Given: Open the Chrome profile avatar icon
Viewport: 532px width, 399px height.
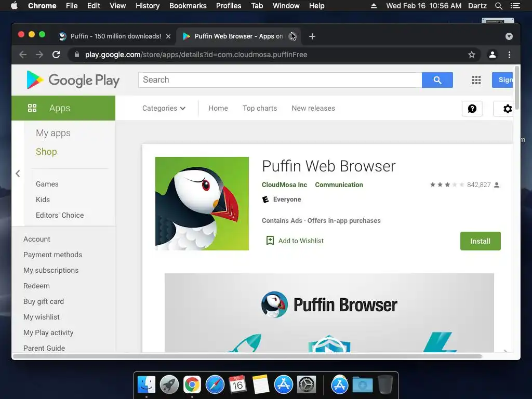Looking at the screenshot, I should [493, 55].
